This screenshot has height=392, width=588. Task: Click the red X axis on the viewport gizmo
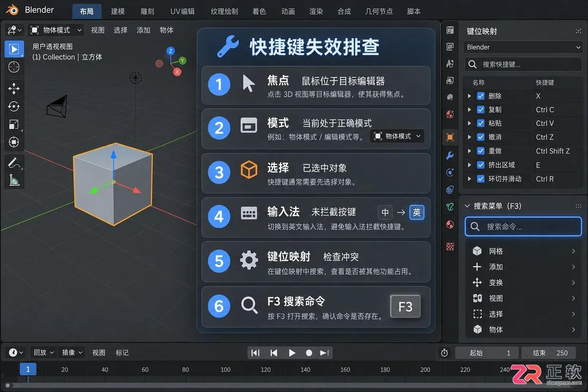click(x=177, y=72)
